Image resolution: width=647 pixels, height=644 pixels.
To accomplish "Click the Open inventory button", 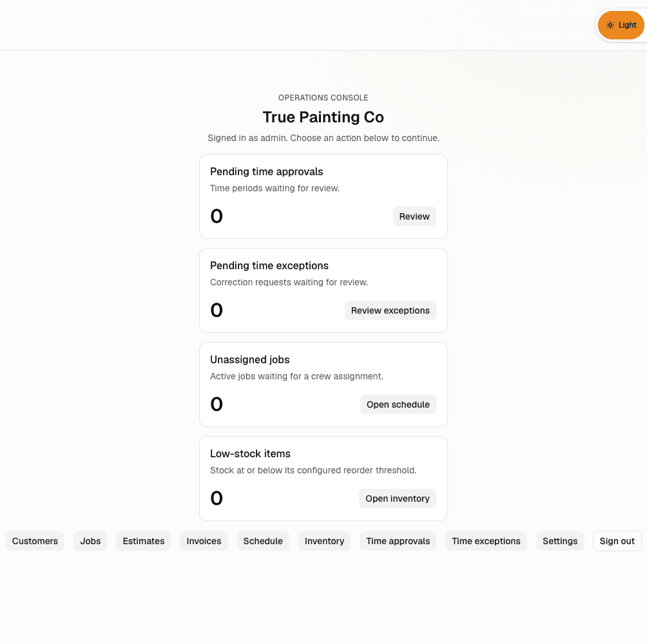I will coord(398,498).
